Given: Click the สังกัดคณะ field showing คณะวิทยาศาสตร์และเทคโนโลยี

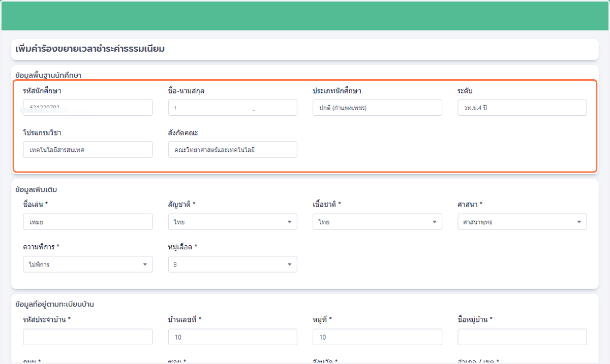Looking at the screenshot, I should (232, 150).
